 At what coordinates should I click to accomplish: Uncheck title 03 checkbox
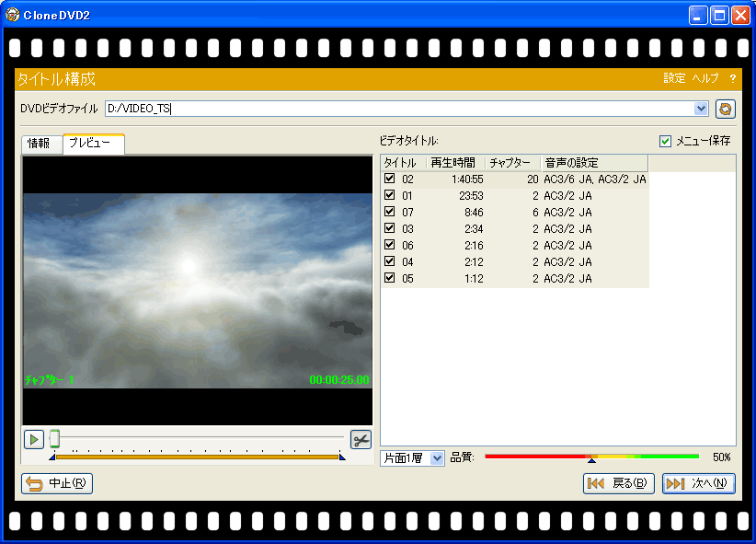pyautogui.click(x=390, y=228)
